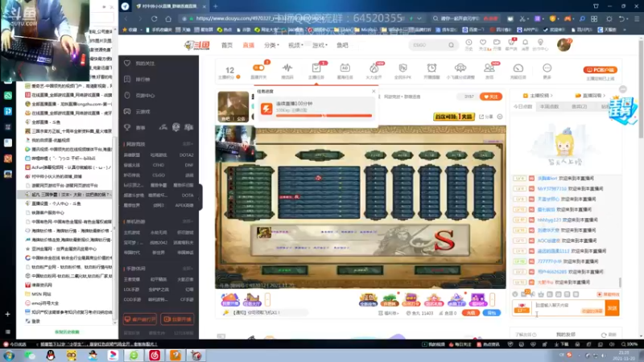Screen dimensions: 644x362
Task: Open the UFO icon in the streamer toolbar
Action: (x=460, y=68)
